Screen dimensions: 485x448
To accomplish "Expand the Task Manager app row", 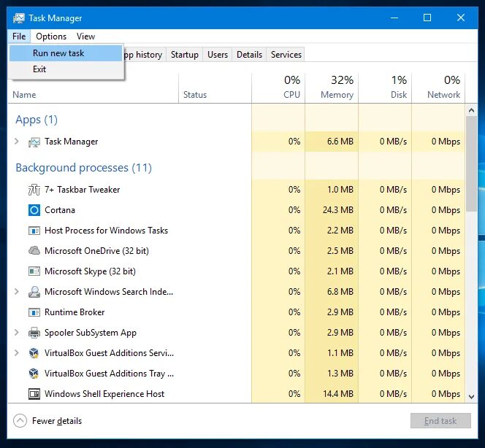I will click(x=17, y=142).
